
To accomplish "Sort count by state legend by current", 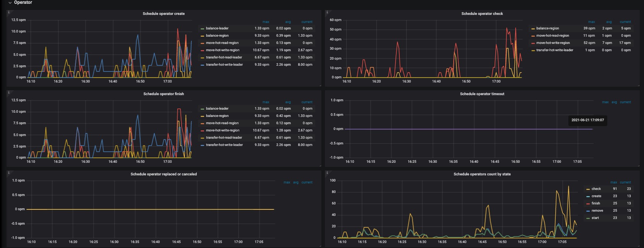I will (x=625, y=182).
